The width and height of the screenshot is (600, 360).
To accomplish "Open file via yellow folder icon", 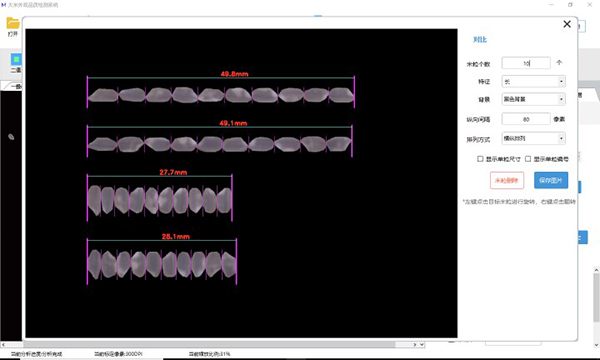I will [13, 23].
